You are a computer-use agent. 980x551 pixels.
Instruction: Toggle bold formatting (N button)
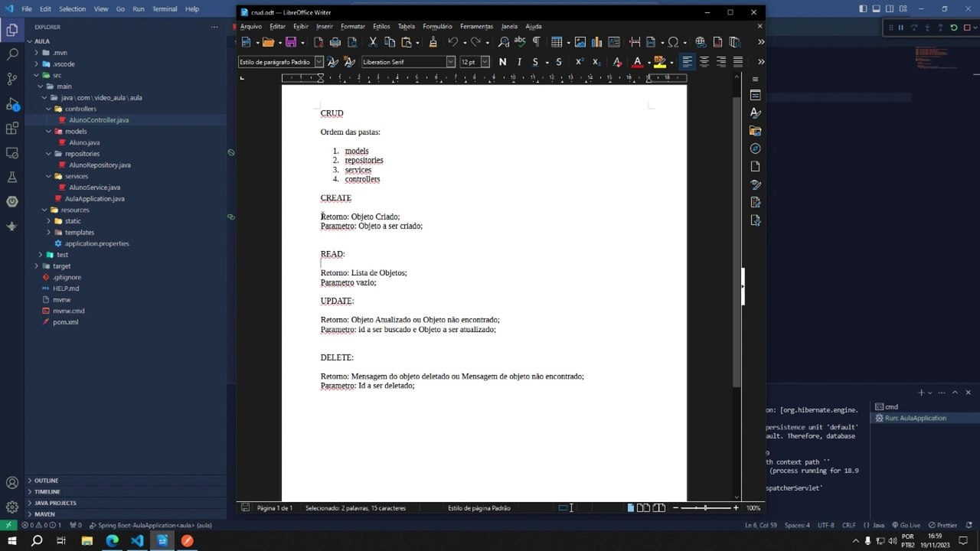502,62
